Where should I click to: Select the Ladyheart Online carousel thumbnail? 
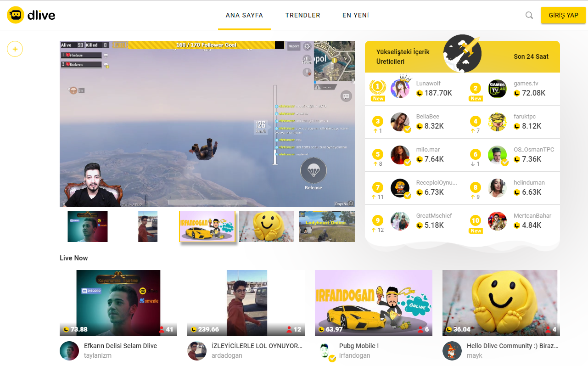point(327,226)
